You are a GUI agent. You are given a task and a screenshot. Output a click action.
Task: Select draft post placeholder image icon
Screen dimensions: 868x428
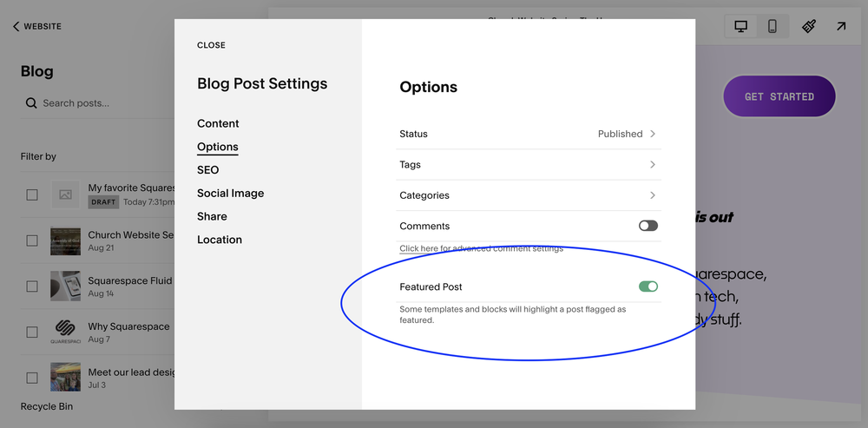click(x=65, y=194)
